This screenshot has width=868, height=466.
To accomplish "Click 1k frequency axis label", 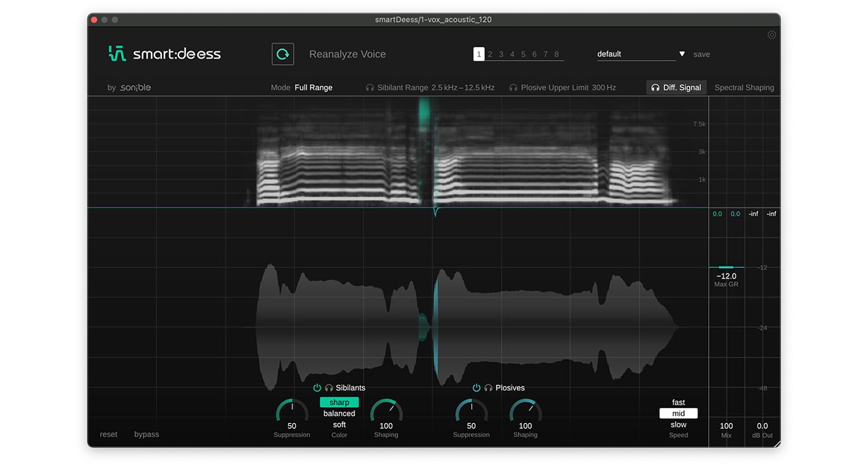I will (x=702, y=180).
